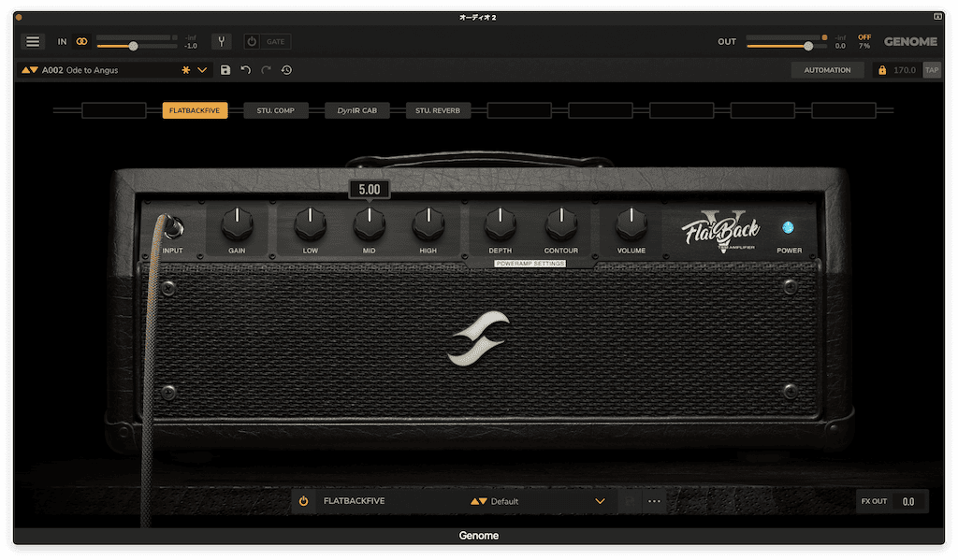Click the 170.0 tempo field
This screenshot has height=560, width=958.
point(905,70)
